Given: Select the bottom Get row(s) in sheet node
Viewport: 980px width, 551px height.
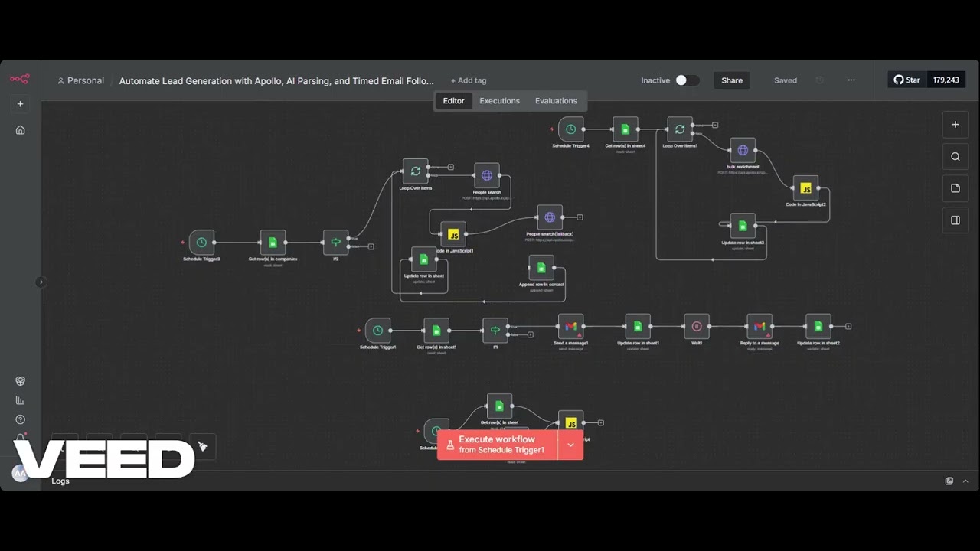Looking at the screenshot, I should pos(499,406).
